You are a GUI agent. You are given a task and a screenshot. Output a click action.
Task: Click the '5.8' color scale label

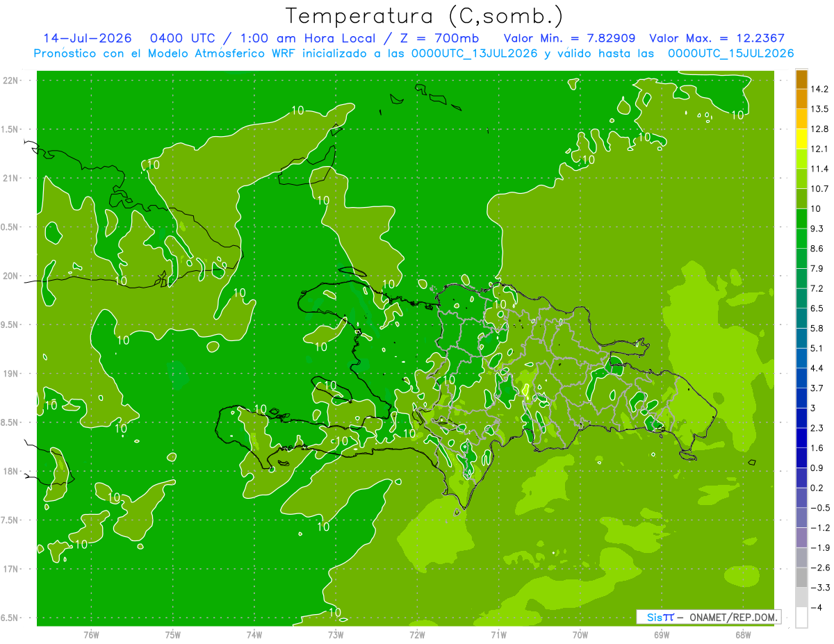point(817,328)
